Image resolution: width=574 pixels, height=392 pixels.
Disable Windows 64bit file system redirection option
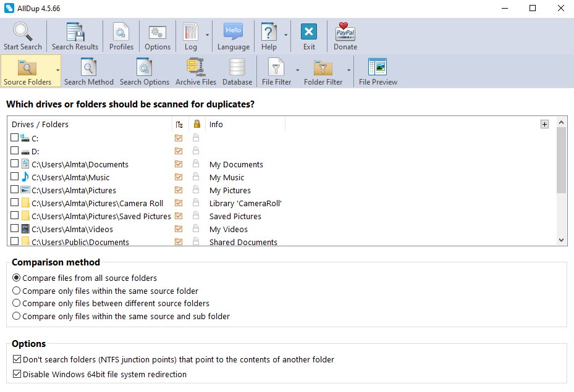point(17,374)
